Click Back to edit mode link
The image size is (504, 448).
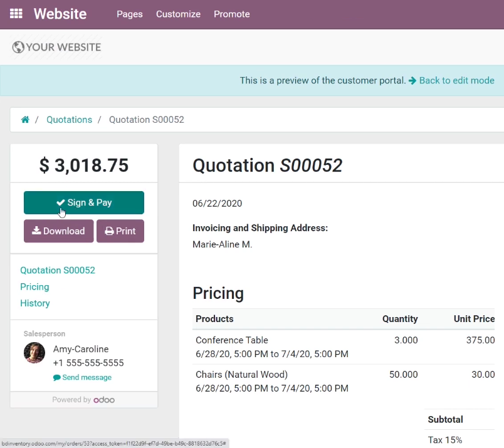pos(456,80)
